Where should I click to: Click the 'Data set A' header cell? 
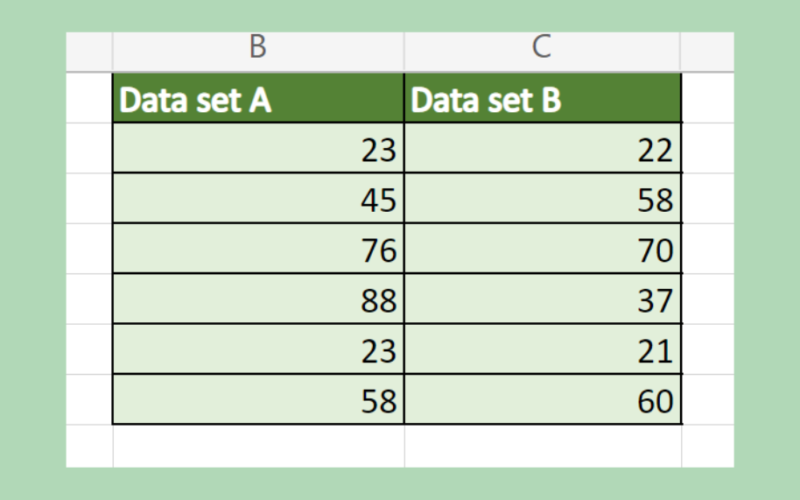click(258, 99)
